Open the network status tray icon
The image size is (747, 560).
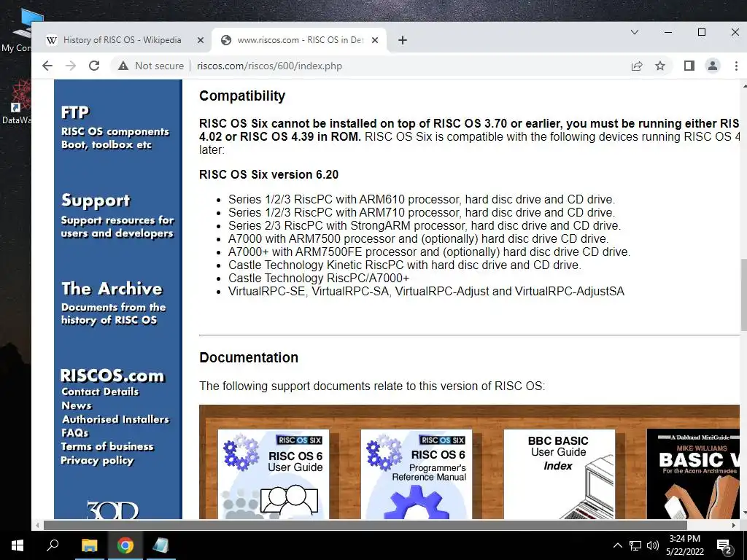635,545
